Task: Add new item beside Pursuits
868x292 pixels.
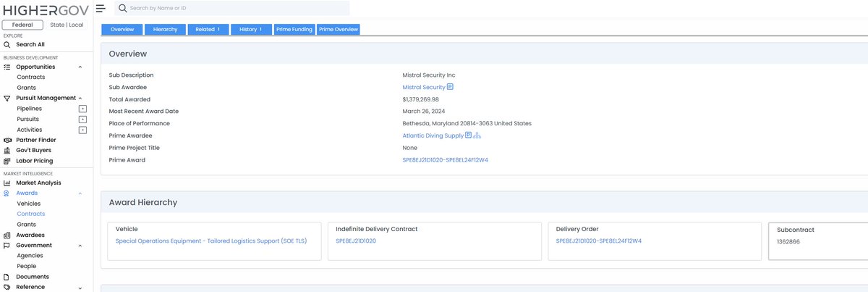Action: coord(82,119)
